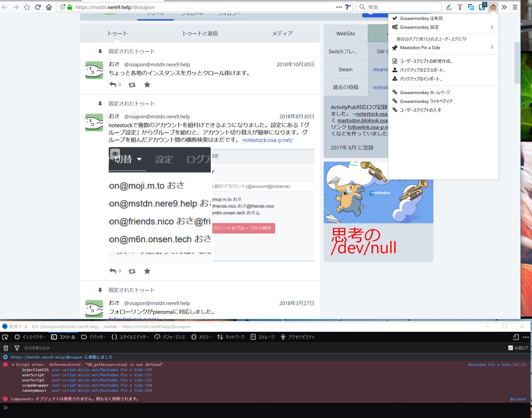This screenshot has width=532, height=418.
Task: Switch to トゥート tab
Action: (x=117, y=33)
